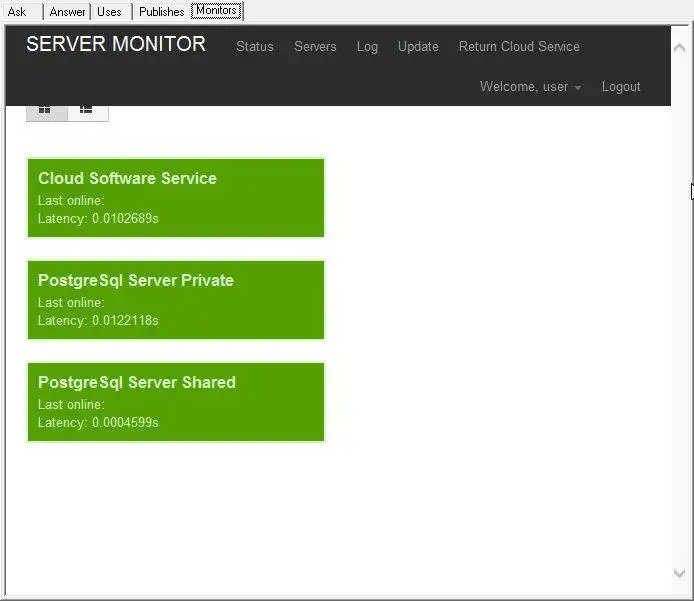The image size is (694, 601).
Task: Click Return Cloud Service link
Action: point(519,46)
